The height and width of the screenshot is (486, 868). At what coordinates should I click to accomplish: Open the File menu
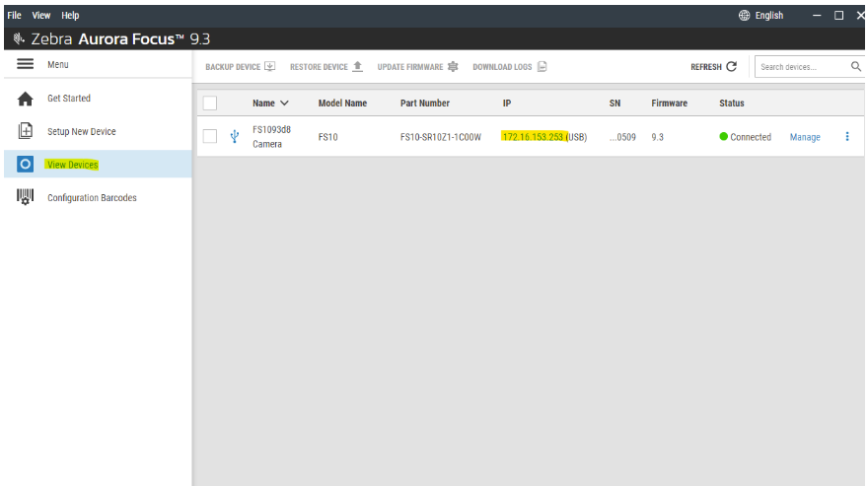pyautogui.click(x=15, y=15)
